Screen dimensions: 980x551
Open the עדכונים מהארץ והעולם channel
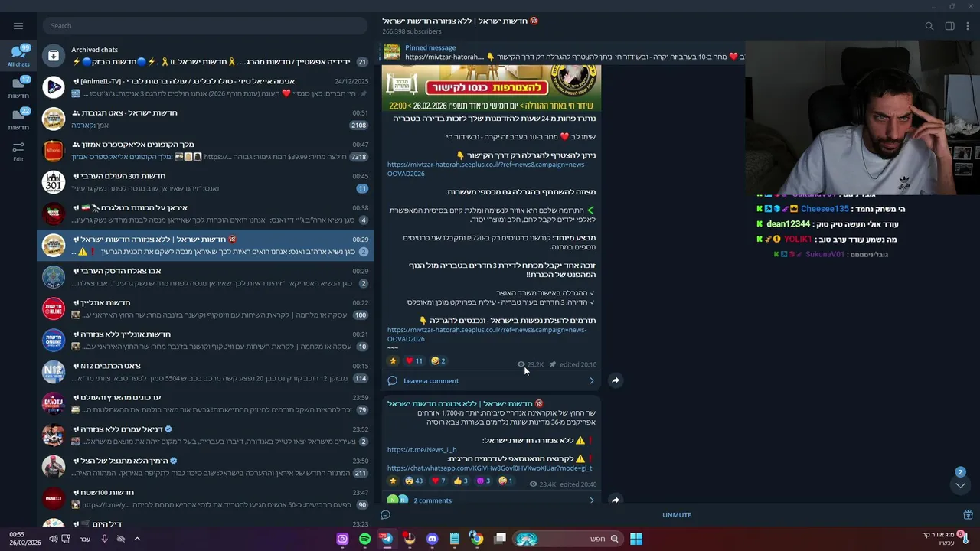tap(205, 403)
